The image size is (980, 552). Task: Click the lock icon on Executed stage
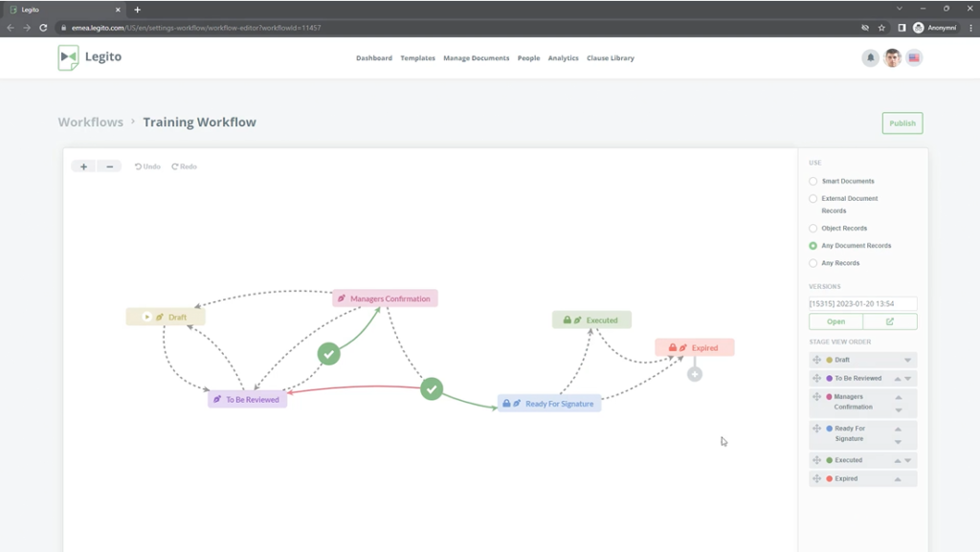coord(567,320)
